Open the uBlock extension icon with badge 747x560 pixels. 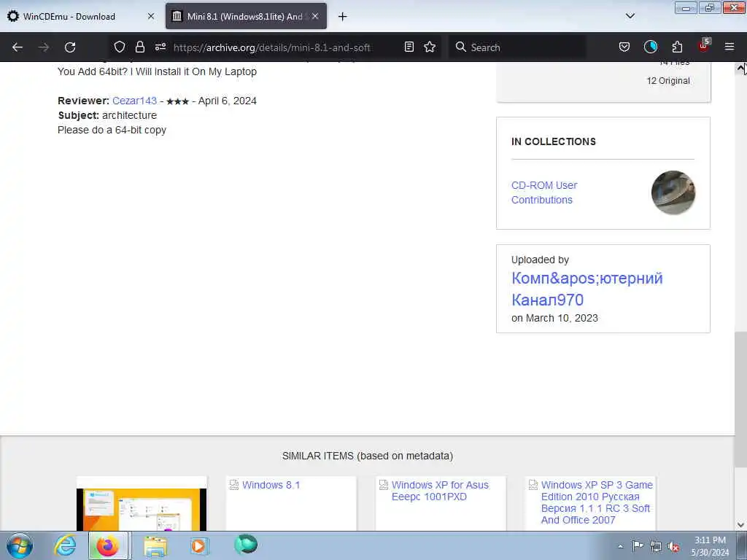tap(704, 46)
